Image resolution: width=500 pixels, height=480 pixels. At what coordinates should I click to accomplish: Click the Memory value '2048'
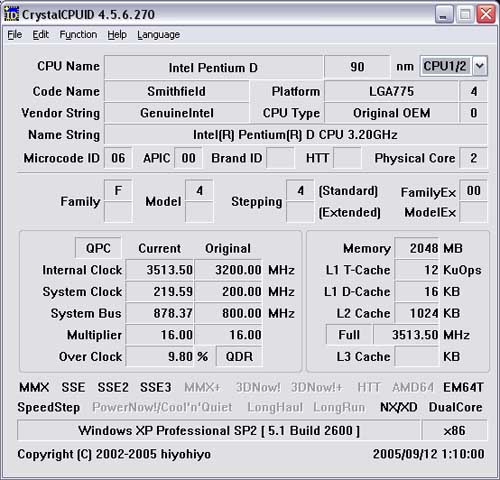click(x=417, y=248)
